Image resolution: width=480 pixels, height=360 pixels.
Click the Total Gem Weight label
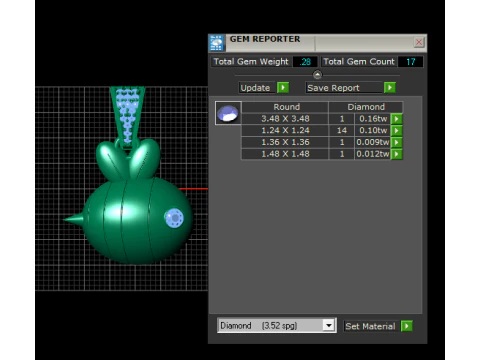tap(251, 62)
